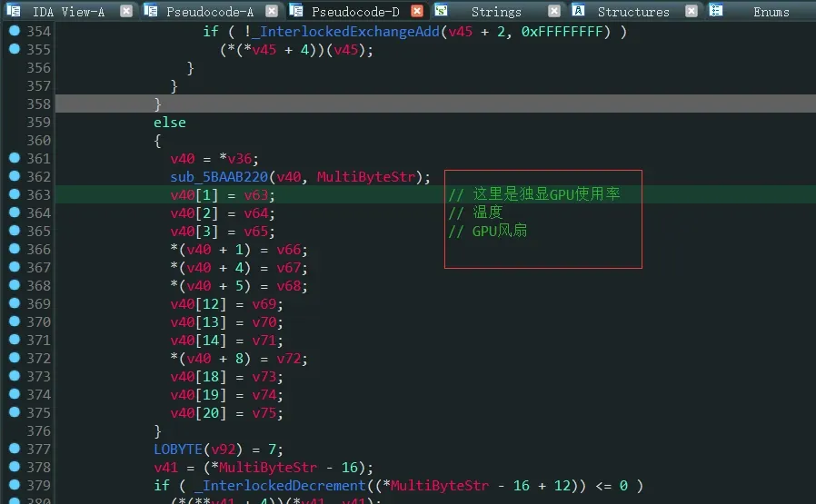Click the v36 variable on line 361

coord(239,159)
